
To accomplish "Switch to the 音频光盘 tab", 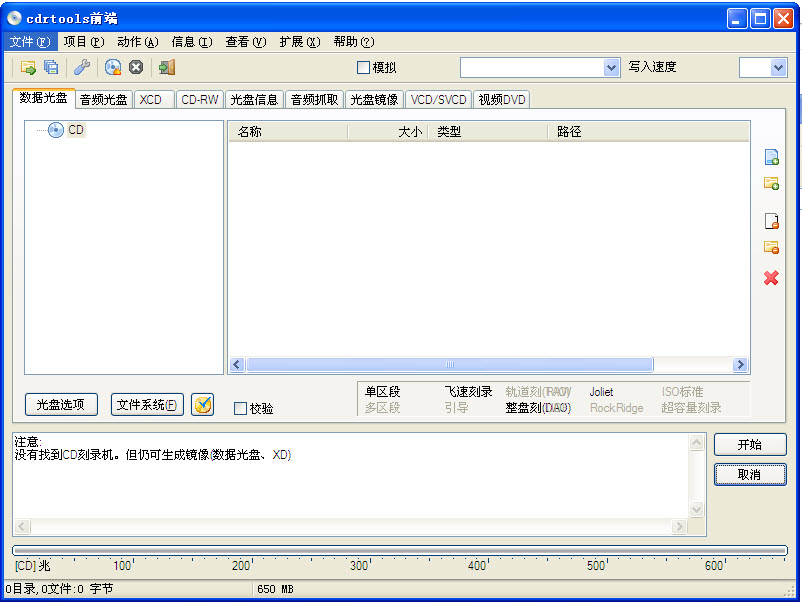I will [x=104, y=100].
